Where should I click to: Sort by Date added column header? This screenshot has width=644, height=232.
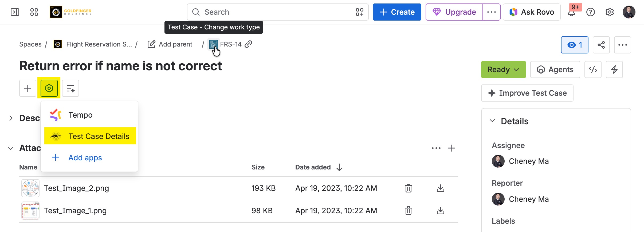(319, 167)
